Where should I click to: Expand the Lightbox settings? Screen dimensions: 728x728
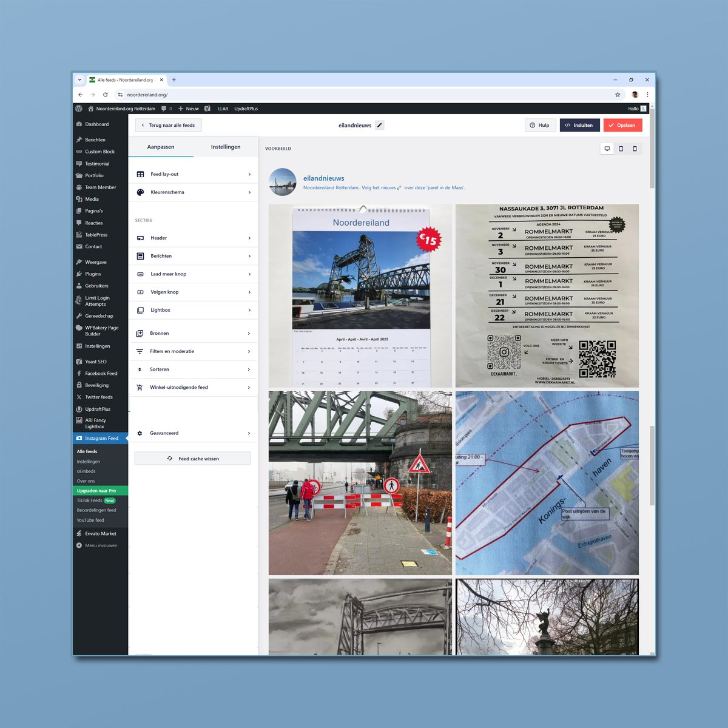coord(159,310)
